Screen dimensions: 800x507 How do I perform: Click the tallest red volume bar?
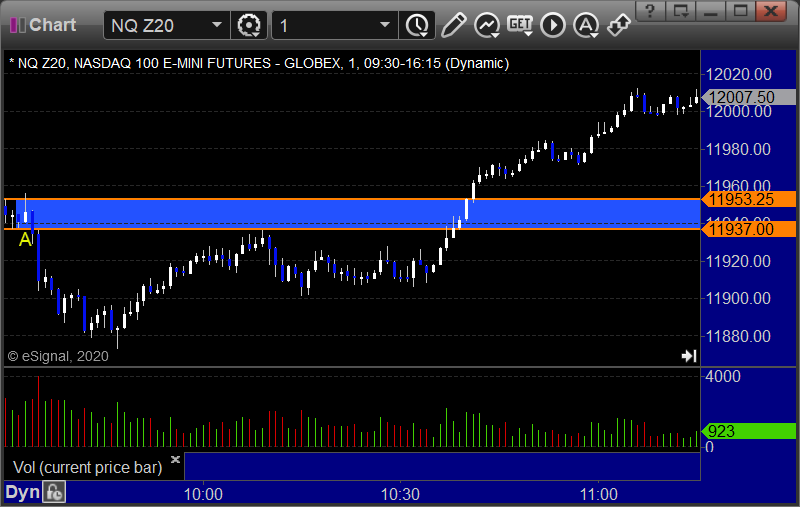click(38, 412)
